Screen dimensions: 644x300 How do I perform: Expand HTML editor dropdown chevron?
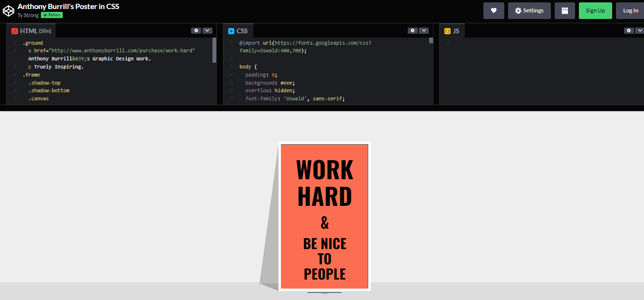pos(207,30)
